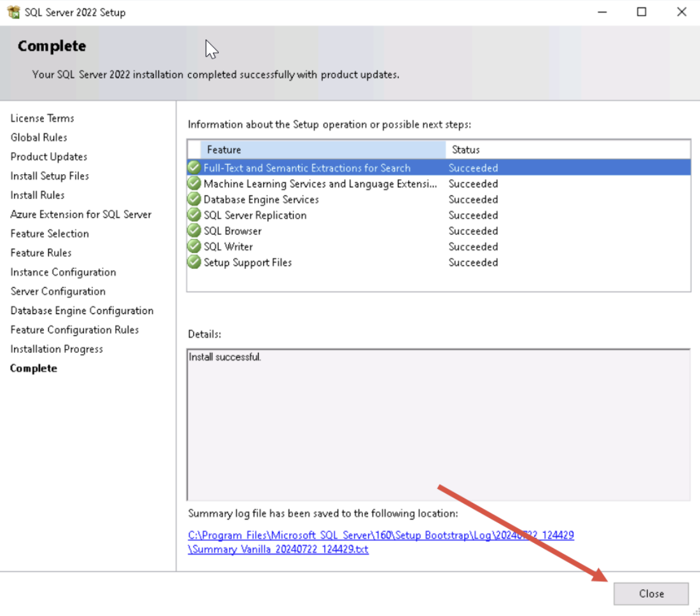Click green check icon beside SQL Browser
This screenshot has height=616, width=700.
[194, 230]
